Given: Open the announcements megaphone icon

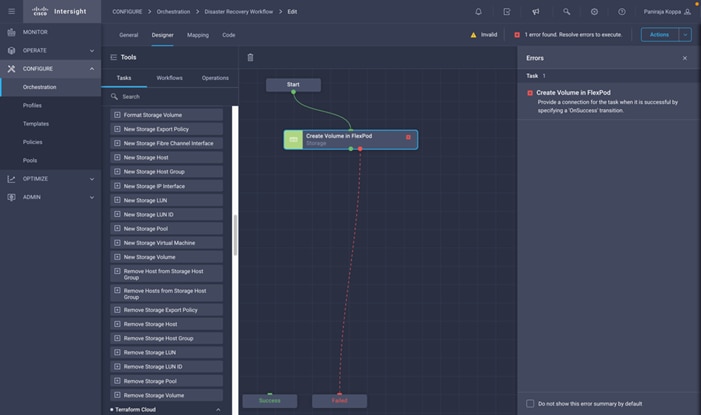Looking at the screenshot, I should click(536, 12).
